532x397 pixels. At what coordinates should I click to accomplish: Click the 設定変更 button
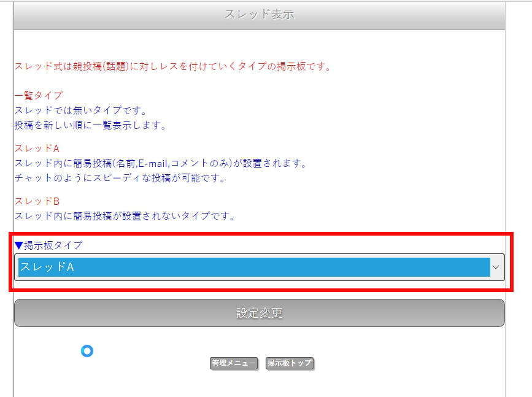[x=260, y=313]
